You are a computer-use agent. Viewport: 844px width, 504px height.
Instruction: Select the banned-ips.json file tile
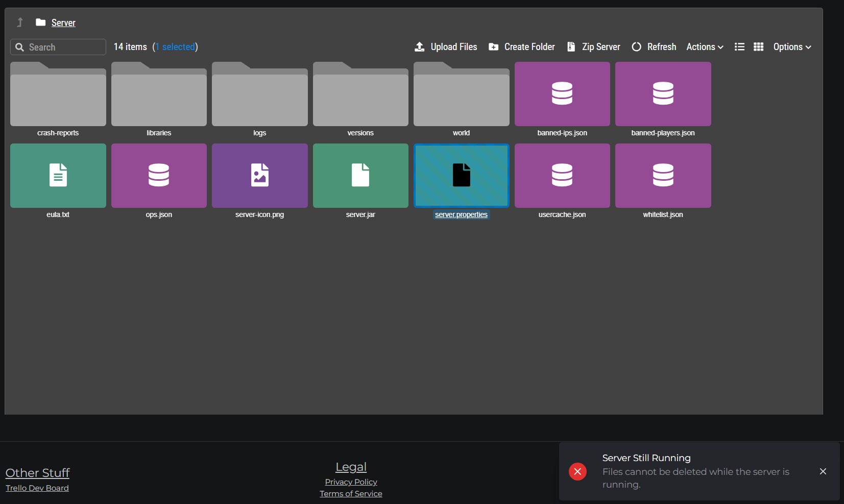coord(562,94)
